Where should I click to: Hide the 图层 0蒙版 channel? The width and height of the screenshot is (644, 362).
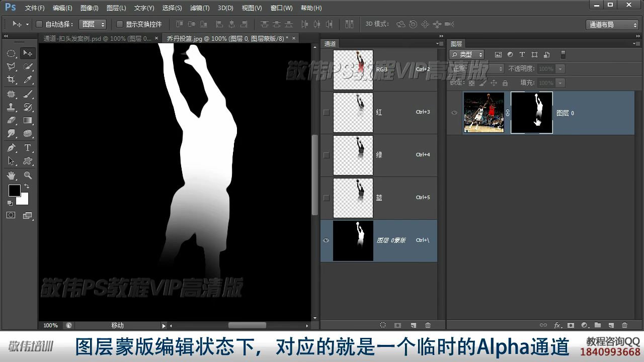point(326,240)
